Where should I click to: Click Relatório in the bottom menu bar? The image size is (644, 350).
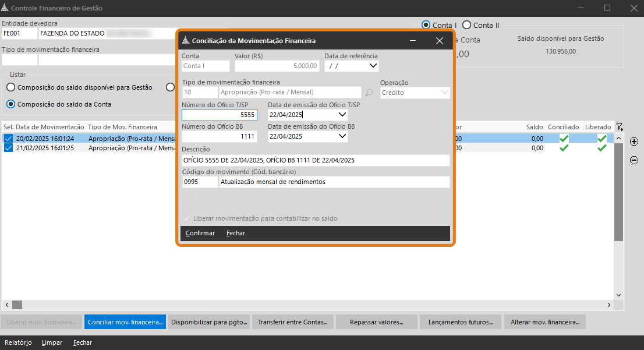[x=18, y=342]
